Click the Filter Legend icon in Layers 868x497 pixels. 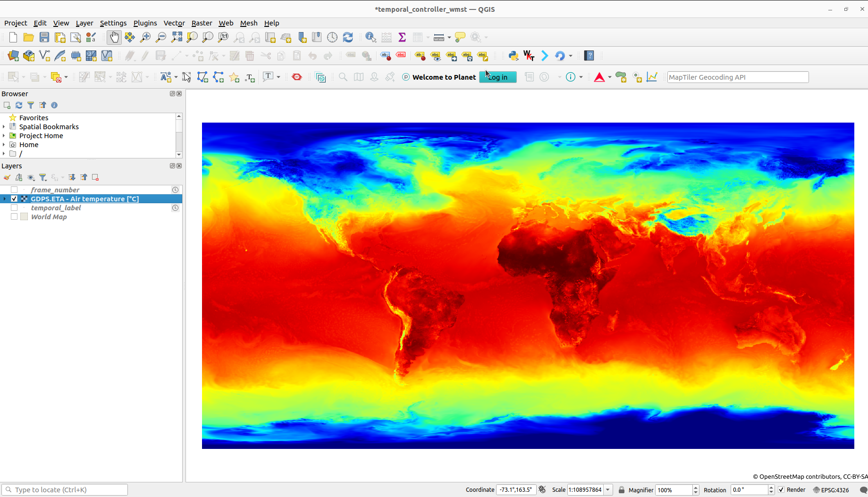(x=43, y=177)
